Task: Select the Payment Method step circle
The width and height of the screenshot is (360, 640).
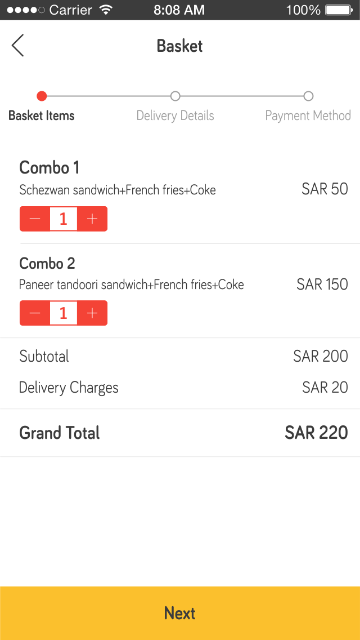Action: (308, 96)
